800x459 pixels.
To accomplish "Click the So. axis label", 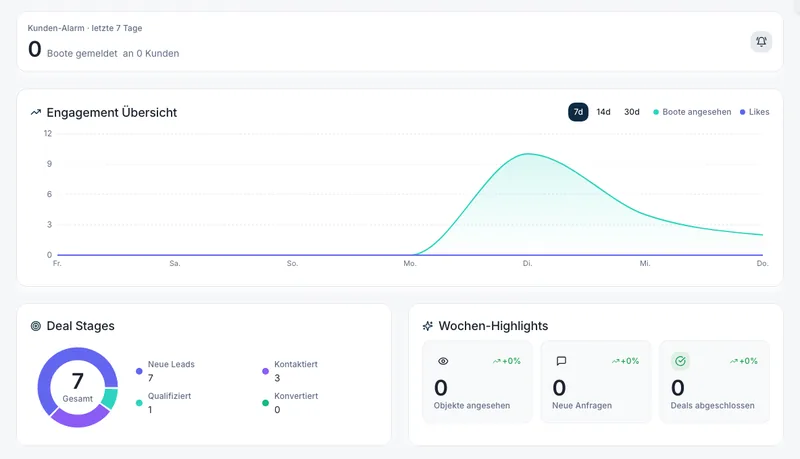I will click(x=292, y=264).
